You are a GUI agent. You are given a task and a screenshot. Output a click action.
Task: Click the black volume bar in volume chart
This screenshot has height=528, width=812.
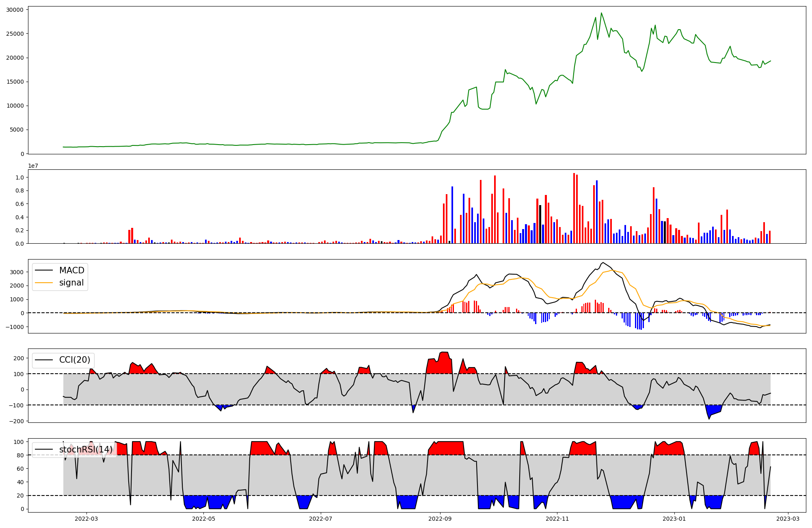coord(540,224)
